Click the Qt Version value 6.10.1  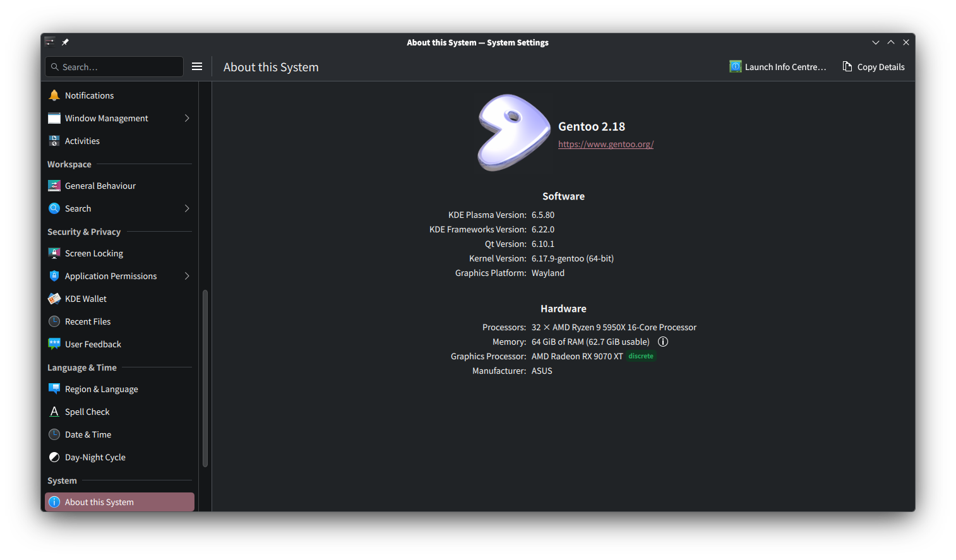(543, 244)
